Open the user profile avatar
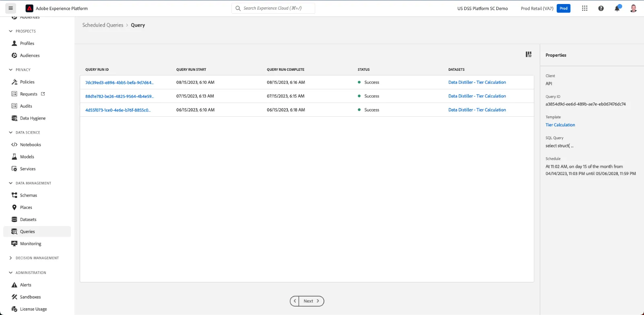This screenshot has height=315, width=644. coord(634,8)
